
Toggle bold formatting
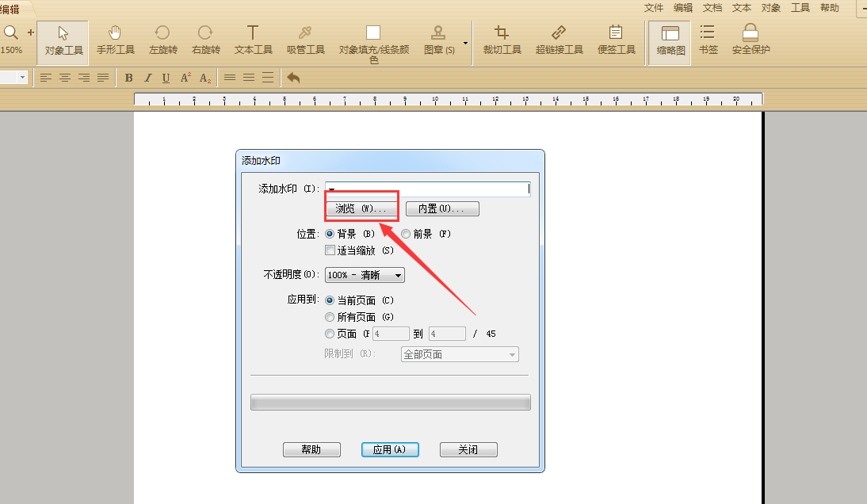(129, 78)
